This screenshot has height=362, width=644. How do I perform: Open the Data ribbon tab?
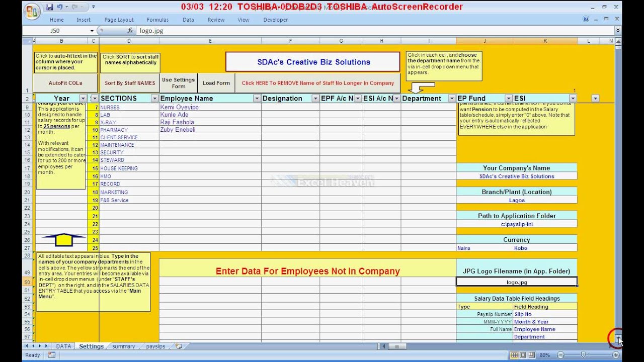188,20
